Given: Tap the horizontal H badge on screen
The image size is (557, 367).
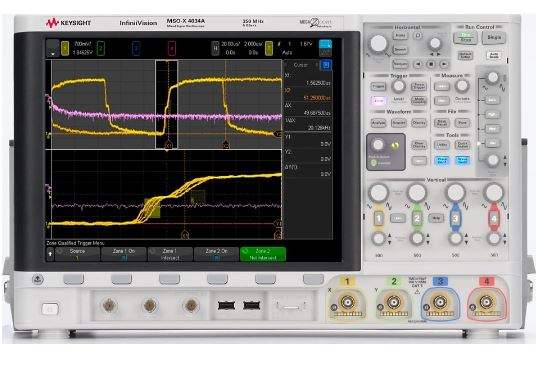Looking at the screenshot, I should 215,48.
